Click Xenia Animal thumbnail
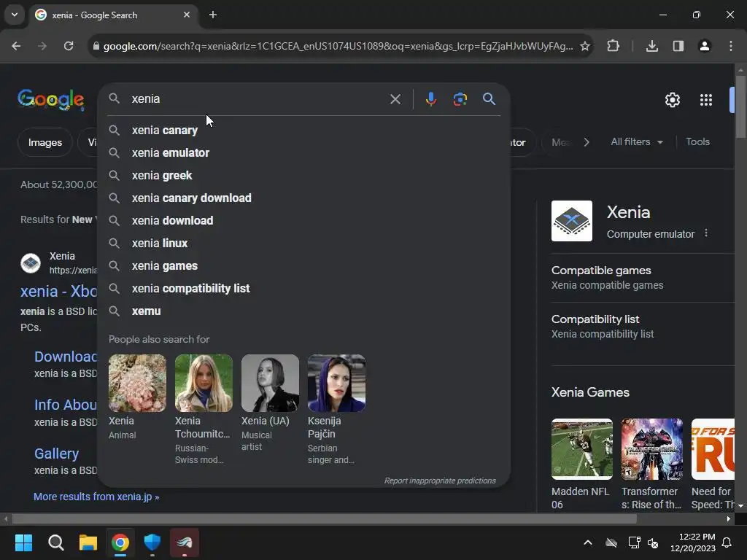This screenshot has height=560, width=747. click(x=137, y=383)
